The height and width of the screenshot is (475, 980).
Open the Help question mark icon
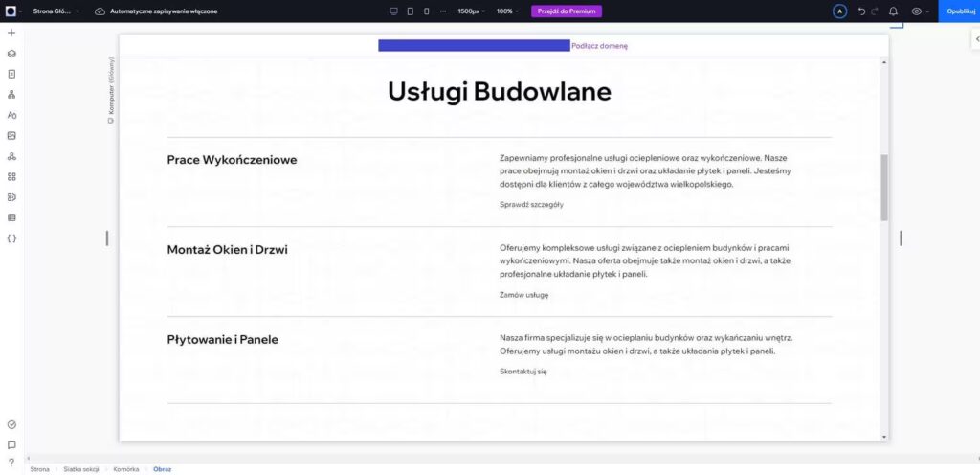(x=11, y=464)
